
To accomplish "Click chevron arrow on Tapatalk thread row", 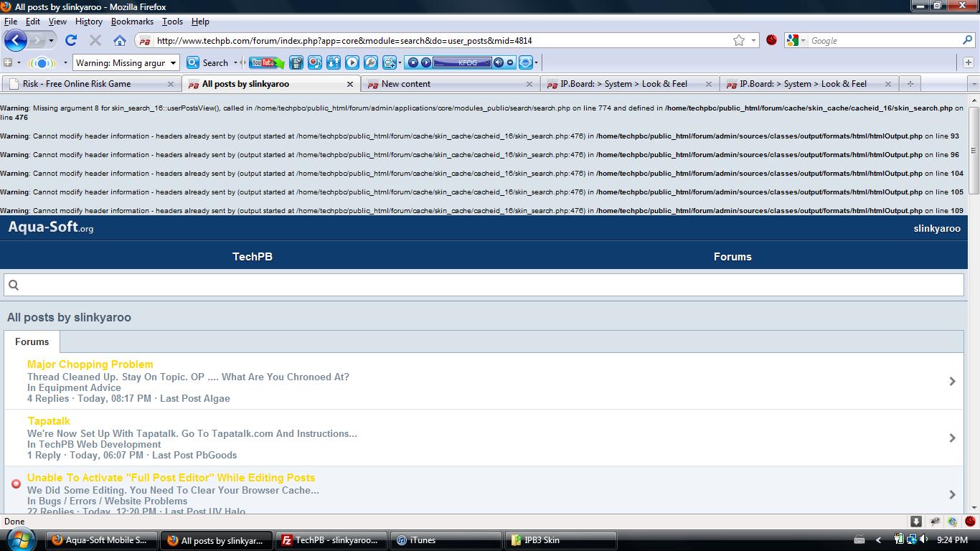I will point(952,438).
